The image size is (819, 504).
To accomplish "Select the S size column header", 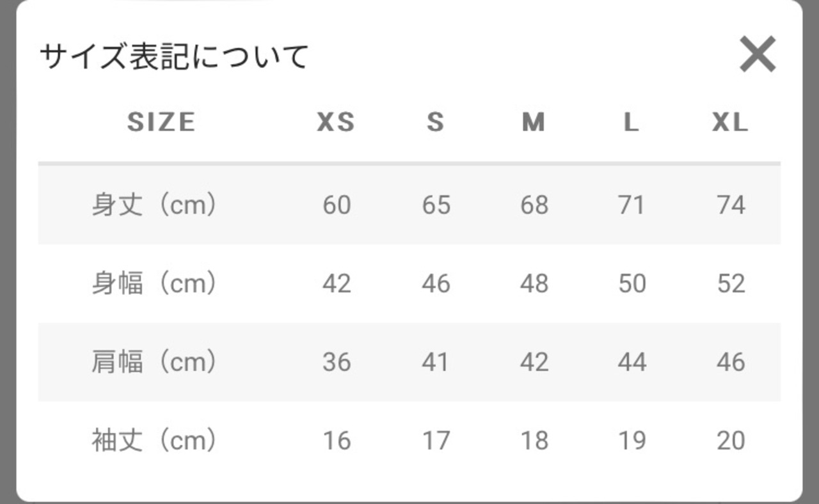I will point(435,122).
